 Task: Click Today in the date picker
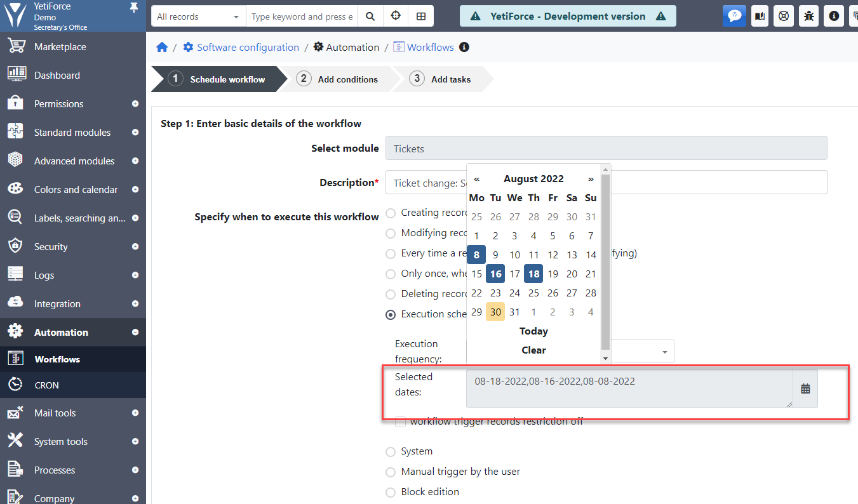pyautogui.click(x=533, y=331)
